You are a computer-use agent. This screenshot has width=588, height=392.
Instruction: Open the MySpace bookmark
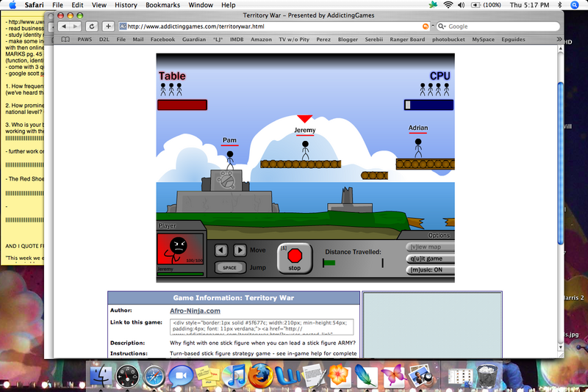tap(483, 40)
